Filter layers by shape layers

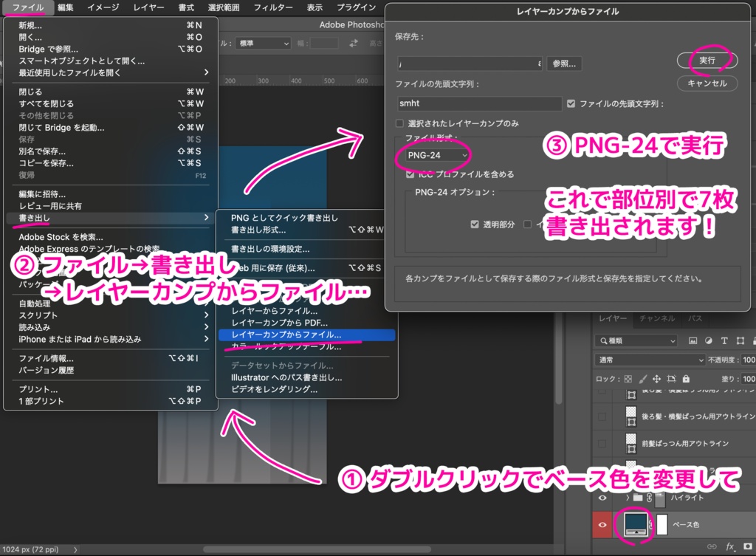pos(740,340)
